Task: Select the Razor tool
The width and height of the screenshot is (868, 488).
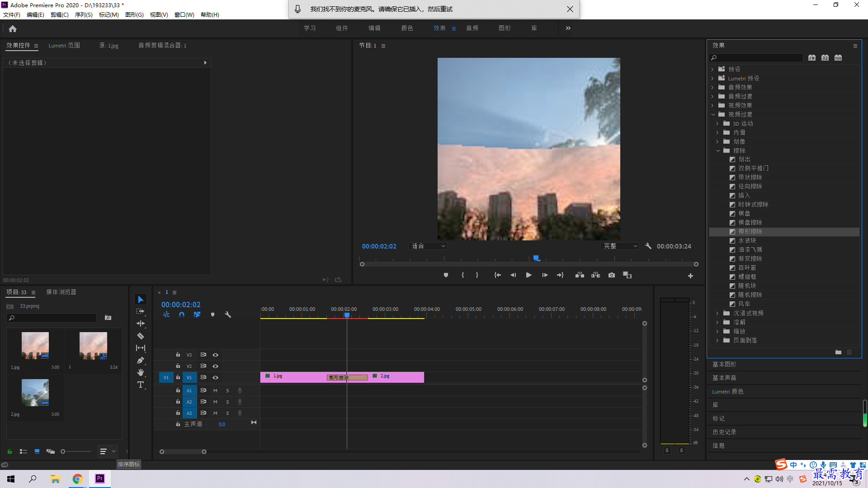Action: (x=141, y=336)
